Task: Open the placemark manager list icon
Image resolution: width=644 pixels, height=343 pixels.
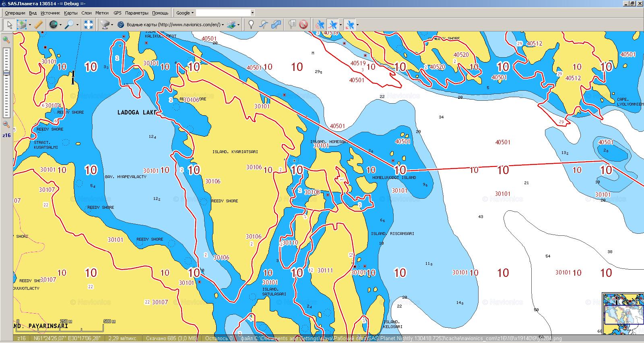Action: tap(292, 25)
